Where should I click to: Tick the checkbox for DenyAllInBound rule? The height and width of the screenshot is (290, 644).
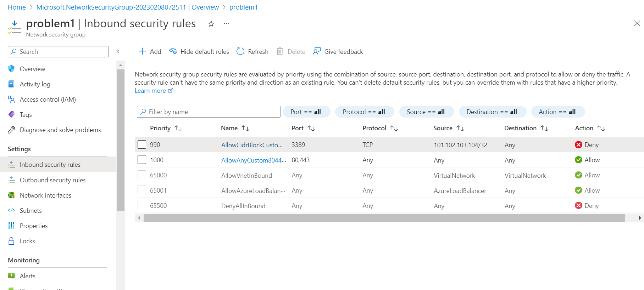(x=142, y=205)
